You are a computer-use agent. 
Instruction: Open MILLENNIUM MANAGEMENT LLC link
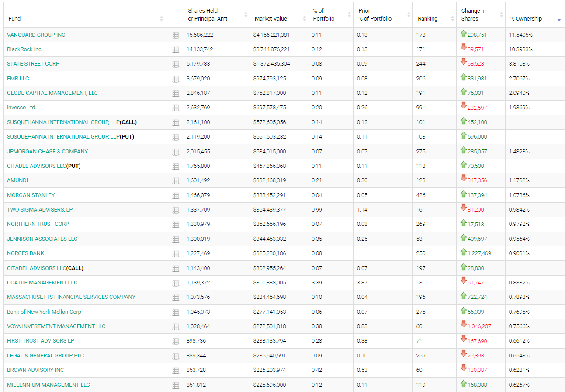point(49,385)
